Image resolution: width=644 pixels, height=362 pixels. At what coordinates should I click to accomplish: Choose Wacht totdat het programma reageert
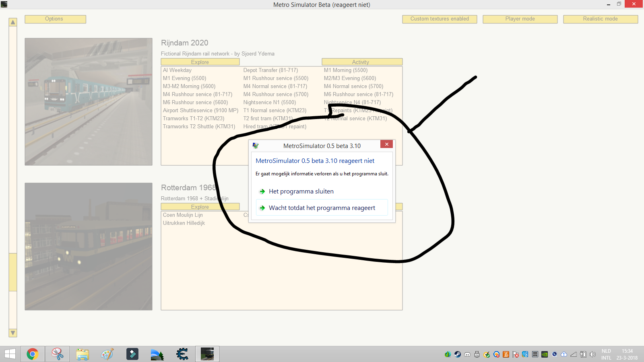(x=322, y=208)
